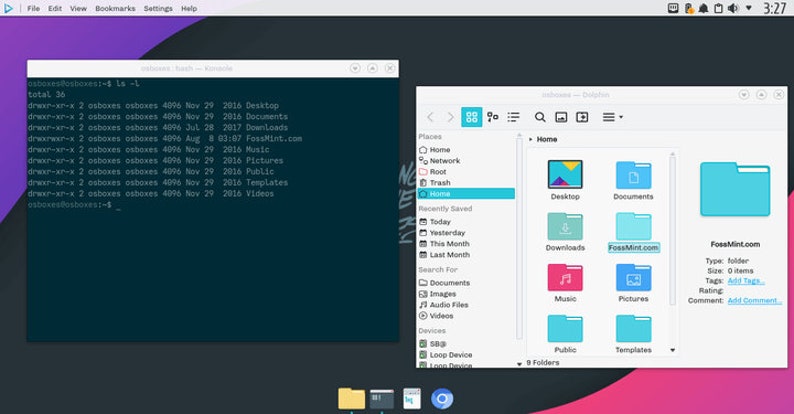Open the terminal icon in the dock
This screenshot has width=794, height=414.
click(382, 399)
